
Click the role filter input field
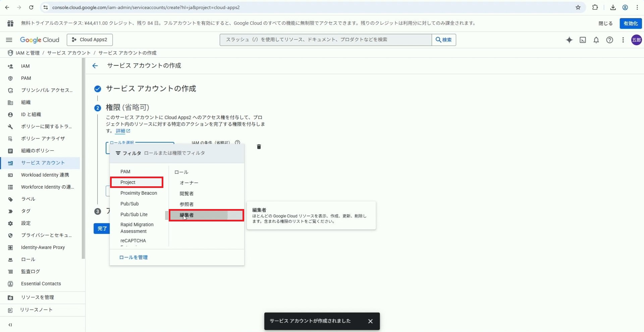(x=191, y=153)
